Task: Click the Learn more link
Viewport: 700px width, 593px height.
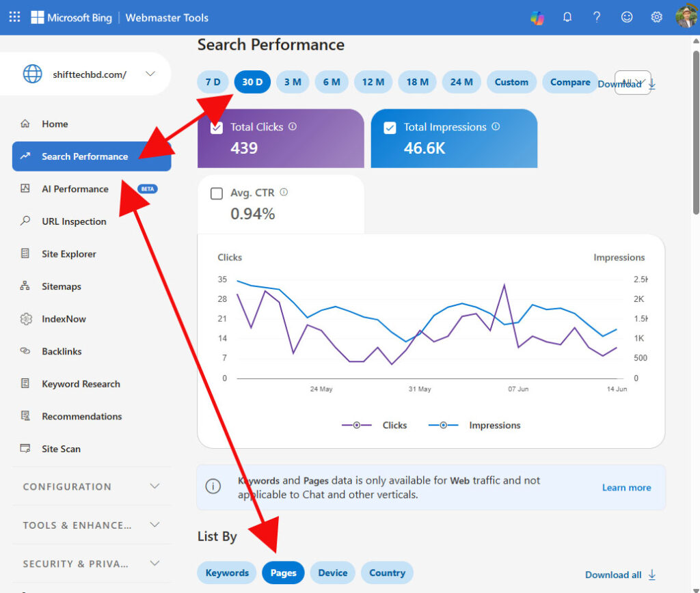Action: [x=626, y=487]
